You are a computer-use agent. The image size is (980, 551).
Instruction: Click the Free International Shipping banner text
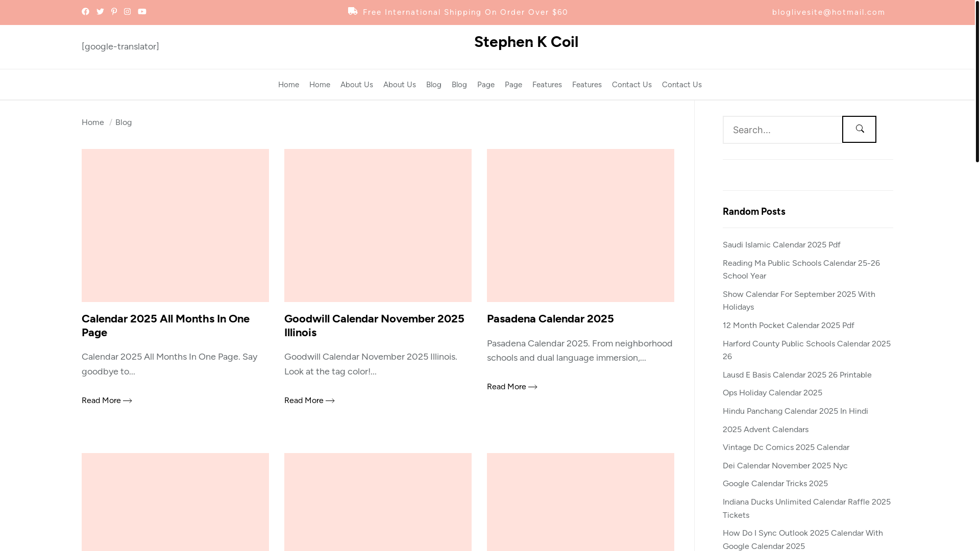pos(465,12)
